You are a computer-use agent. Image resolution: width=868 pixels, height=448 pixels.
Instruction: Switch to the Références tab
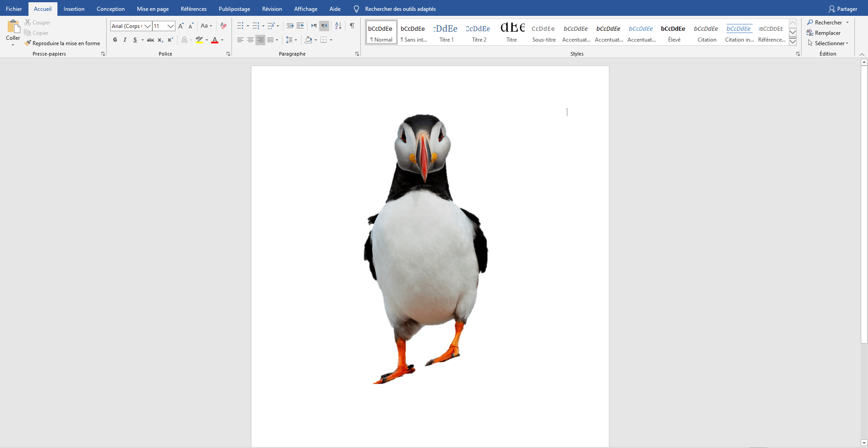click(193, 9)
